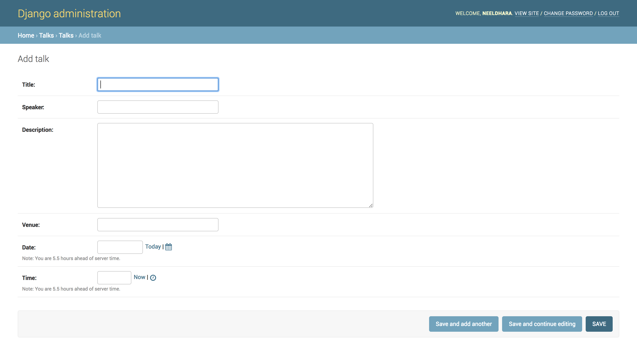Click the Description field label
This screenshot has width=637, height=364.
pyautogui.click(x=38, y=130)
